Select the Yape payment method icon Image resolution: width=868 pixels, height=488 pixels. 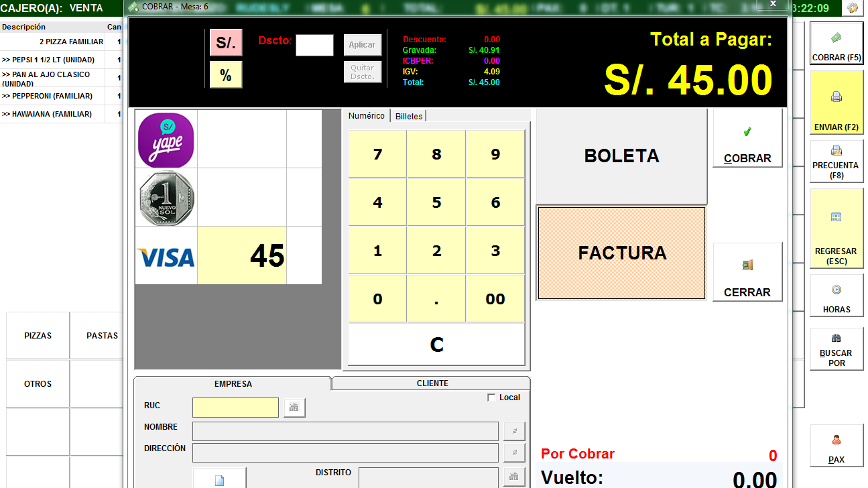(x=166, y=139)
